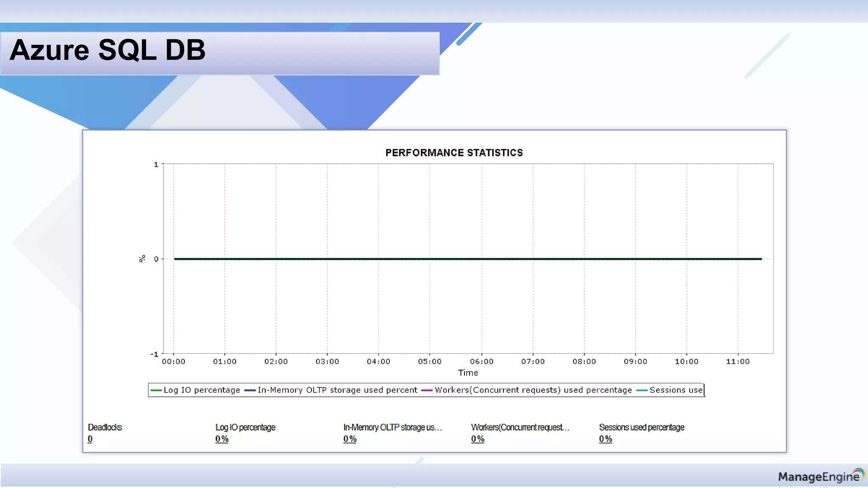The height and width of the screenshot is (488, 868).
Task: Click the ManageEngine logo
Action: click(x=821, y=476)
